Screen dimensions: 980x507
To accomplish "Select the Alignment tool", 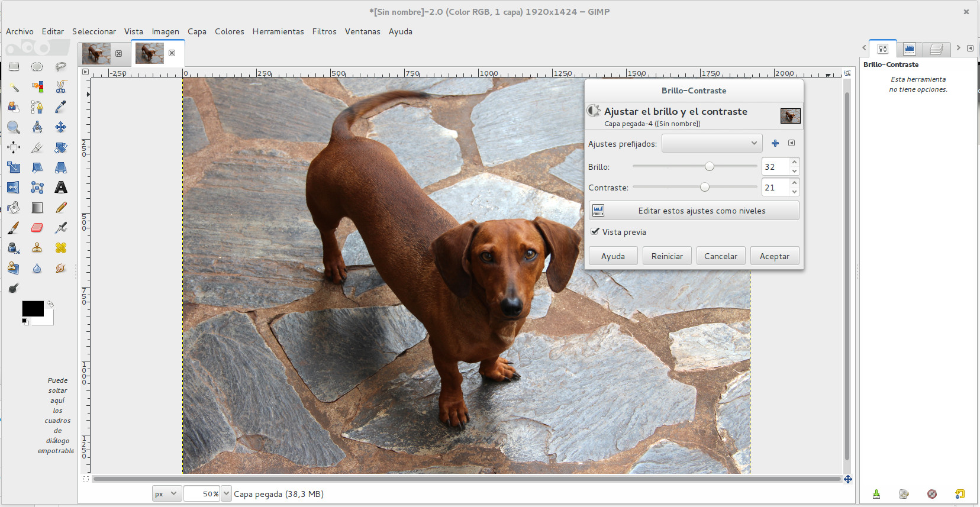I will (14, 147).
